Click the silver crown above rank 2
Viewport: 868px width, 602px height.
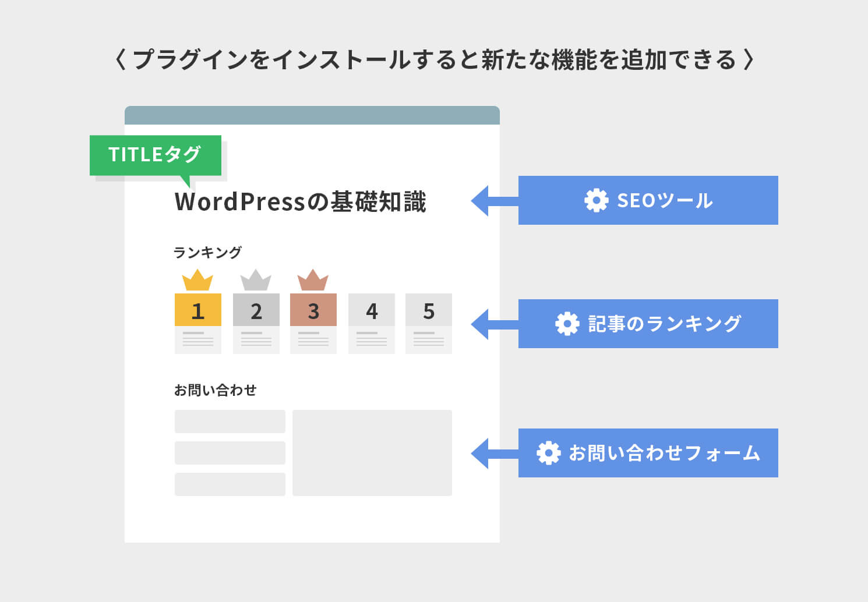256,281
